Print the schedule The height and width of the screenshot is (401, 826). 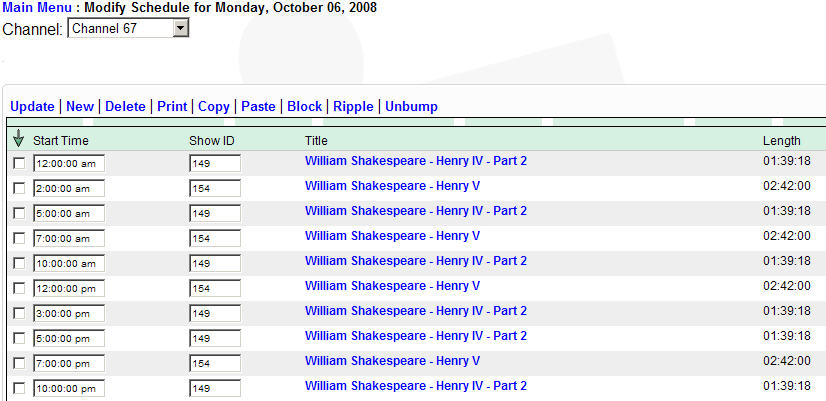[x=172, y=106]
